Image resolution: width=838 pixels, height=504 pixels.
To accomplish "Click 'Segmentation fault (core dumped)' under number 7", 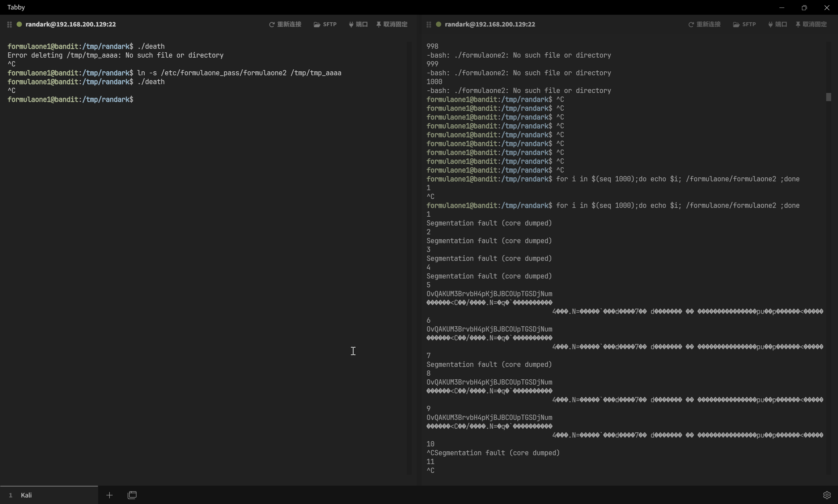I will [489, 364].
